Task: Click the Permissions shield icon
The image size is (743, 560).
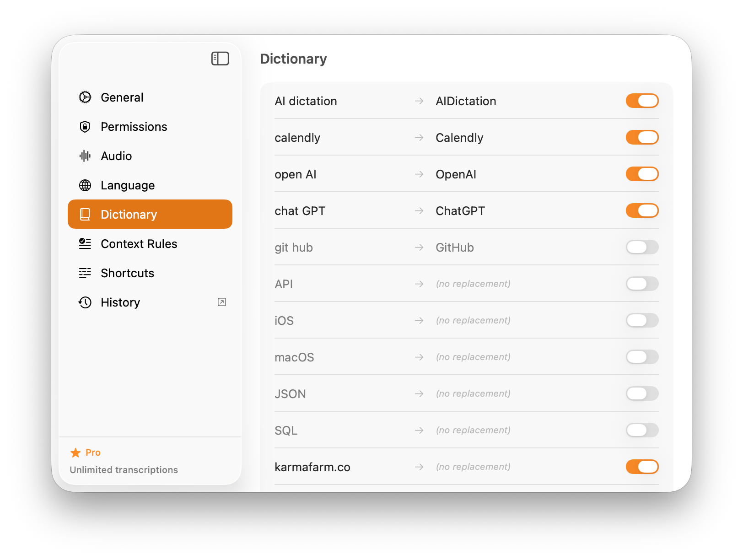Action: pos(85,127)
